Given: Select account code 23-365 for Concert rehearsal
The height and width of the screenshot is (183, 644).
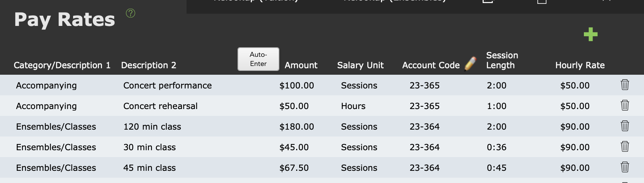Looking at the screenshot, I should click(x=424, y=106).
